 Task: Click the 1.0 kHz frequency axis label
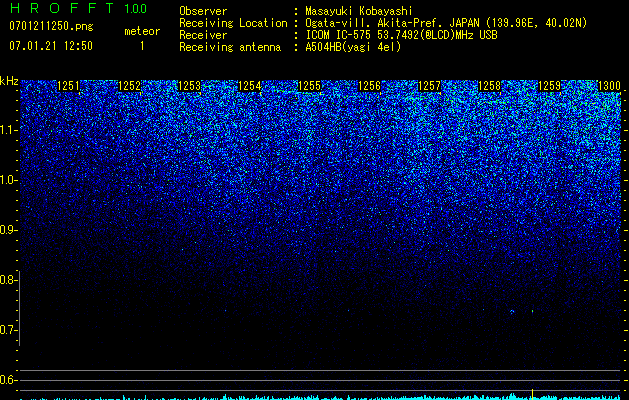pyautogui.click(x=8, y=180)
